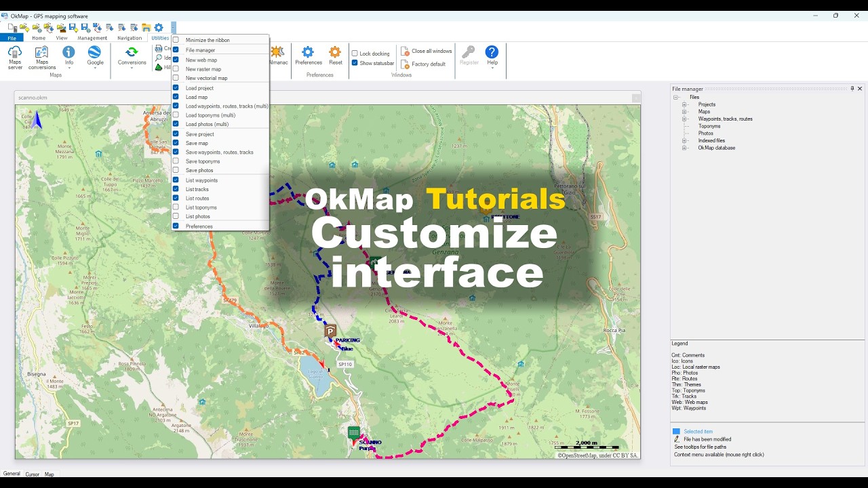Open the Maps conversions tool

pos(41,57)
